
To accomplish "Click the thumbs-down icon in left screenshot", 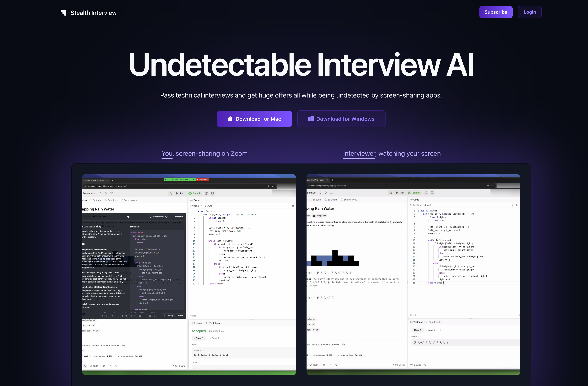I will (x=85, y=366).
